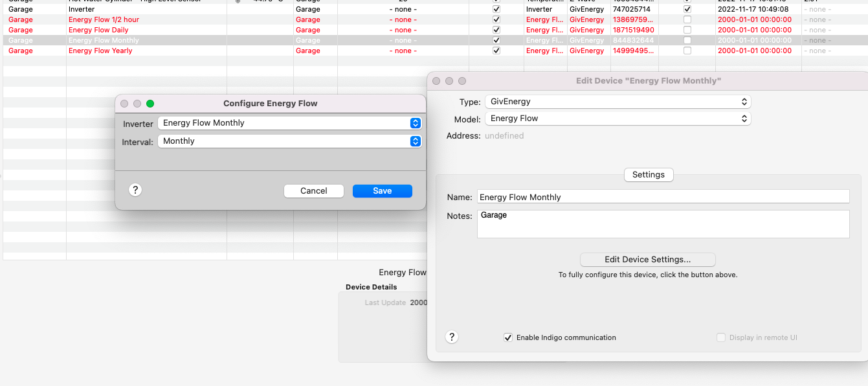868x386 pixels.
Task: Check empty box in Energy Flow 1/2 hour row
Action: coord(687,19)
